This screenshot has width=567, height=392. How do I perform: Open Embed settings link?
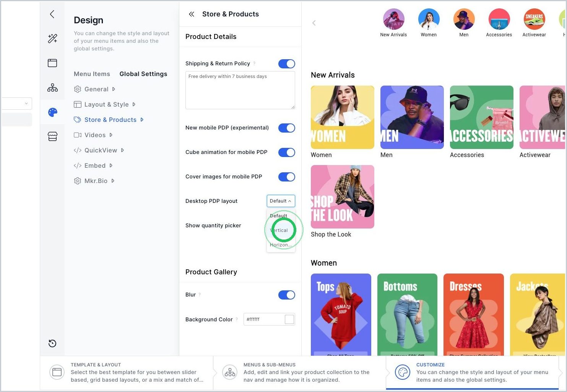95,165
